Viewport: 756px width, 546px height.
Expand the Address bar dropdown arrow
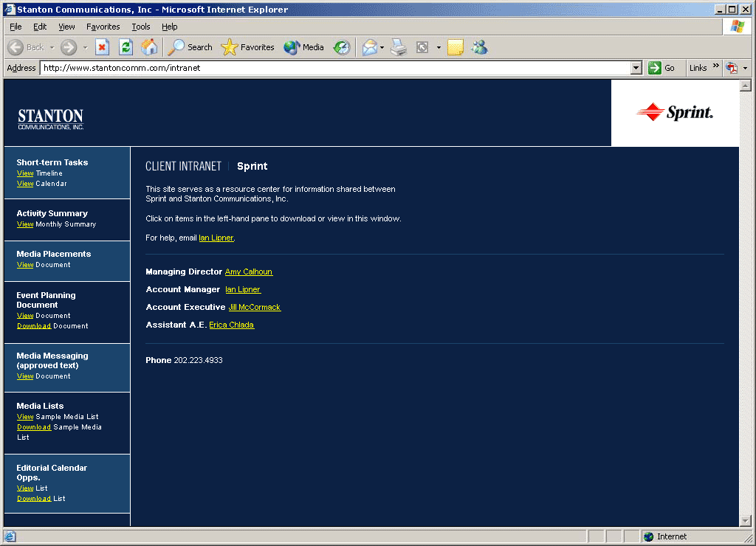pyautogui.click(x=636, y=68)
